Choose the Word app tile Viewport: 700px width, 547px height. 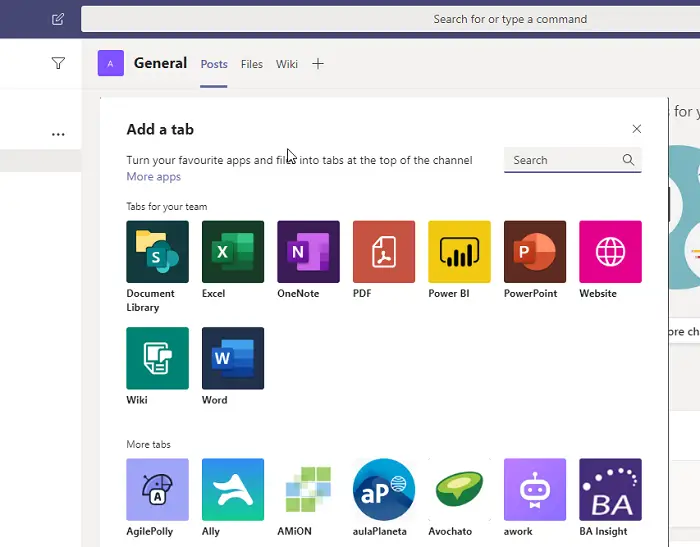click(x=233, y=358)
